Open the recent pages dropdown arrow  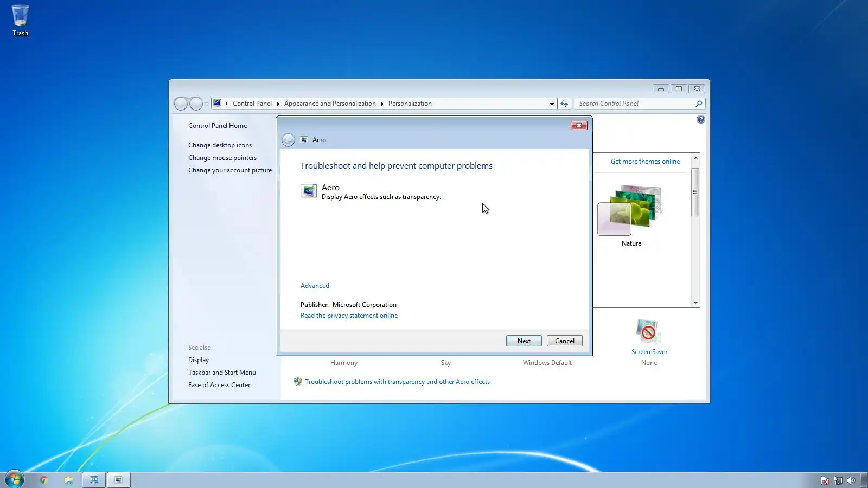coord(207,104)
